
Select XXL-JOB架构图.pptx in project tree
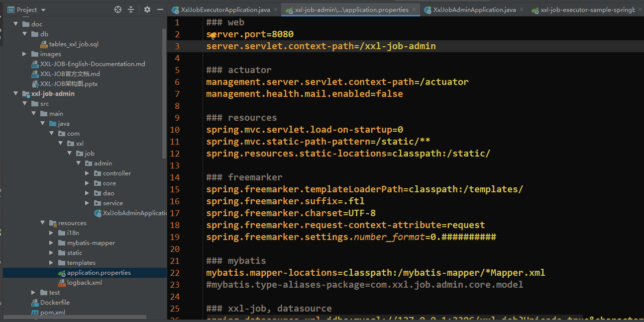tap(69, 84)
